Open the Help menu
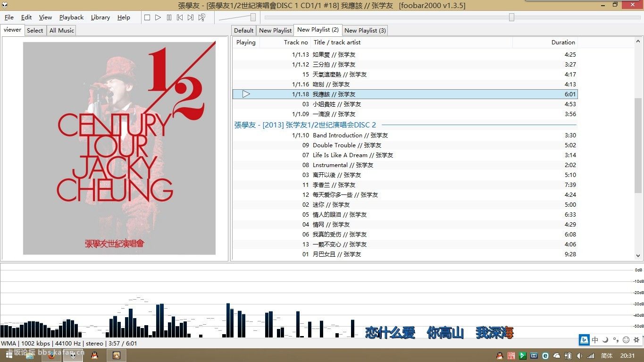This screenshot has width=644, height=362. click(124, 17)
